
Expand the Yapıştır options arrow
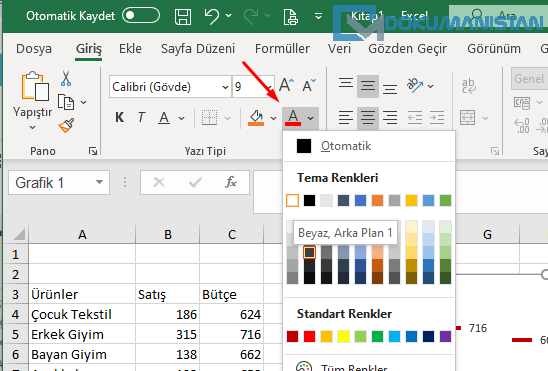pos(33,127)
